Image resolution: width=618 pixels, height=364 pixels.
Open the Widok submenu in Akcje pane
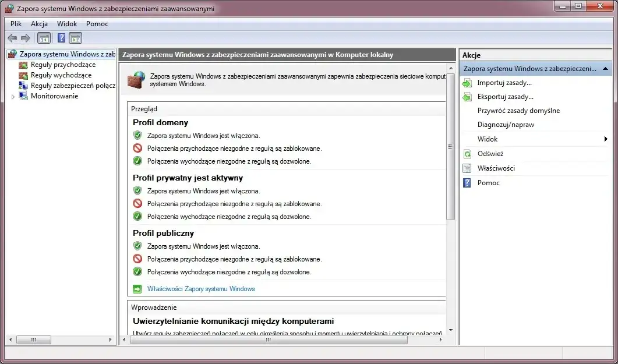(487, 139)
